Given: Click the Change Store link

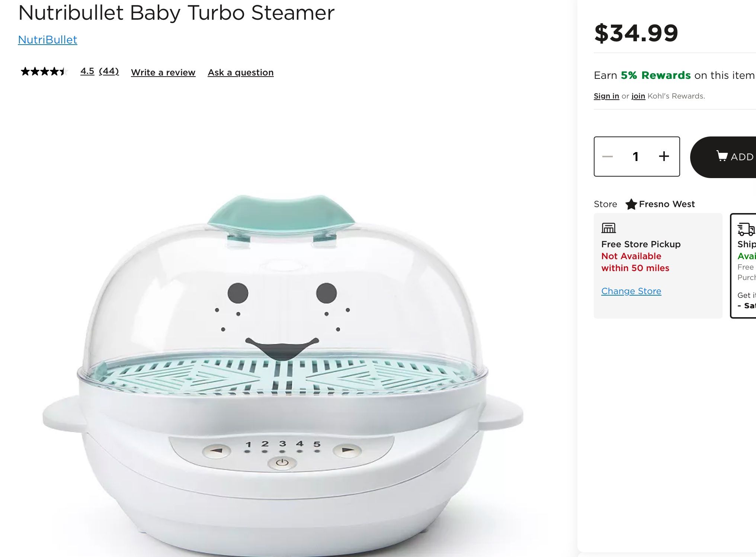Looking at the screenshot, I should click(631, 291).
